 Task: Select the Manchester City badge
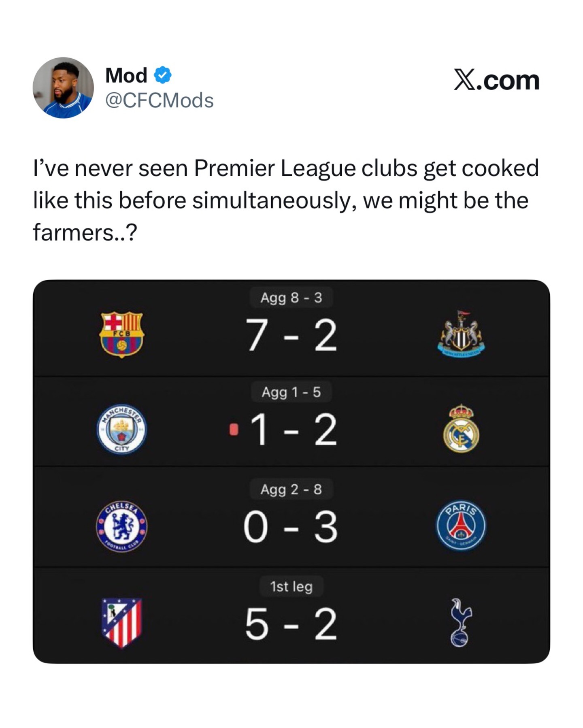[122, 429]
